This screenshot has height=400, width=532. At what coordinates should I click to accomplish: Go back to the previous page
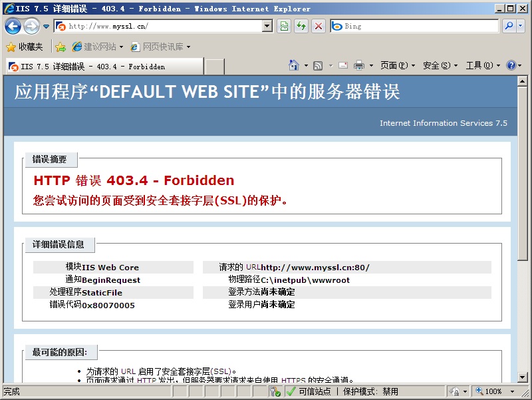click(x=13, y=26)
